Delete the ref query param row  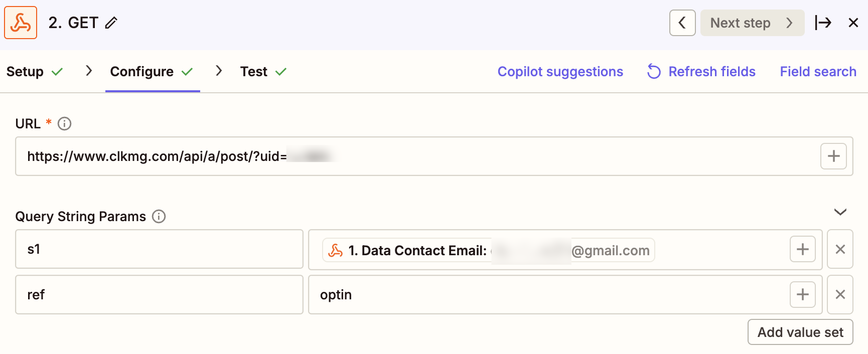[840, 294]
